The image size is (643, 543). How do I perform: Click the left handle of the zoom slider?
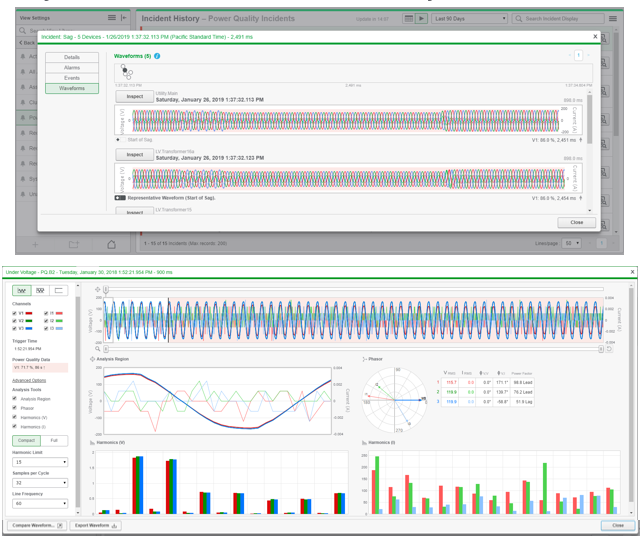coord(106,349)
